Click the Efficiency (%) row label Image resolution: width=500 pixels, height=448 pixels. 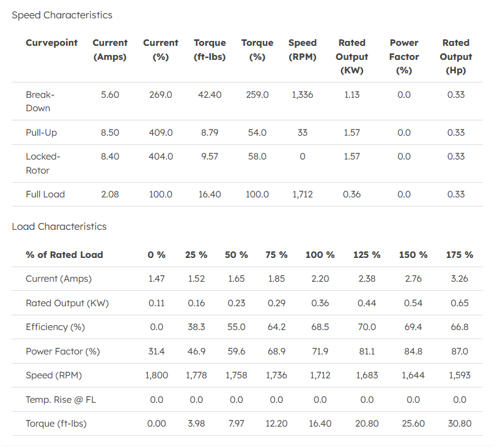coord(55,327)
